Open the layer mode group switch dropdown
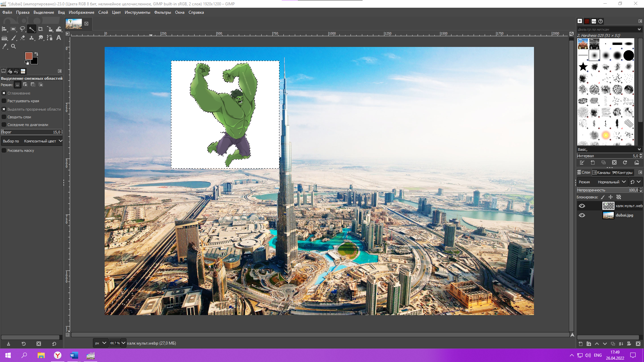 point(635,182)
